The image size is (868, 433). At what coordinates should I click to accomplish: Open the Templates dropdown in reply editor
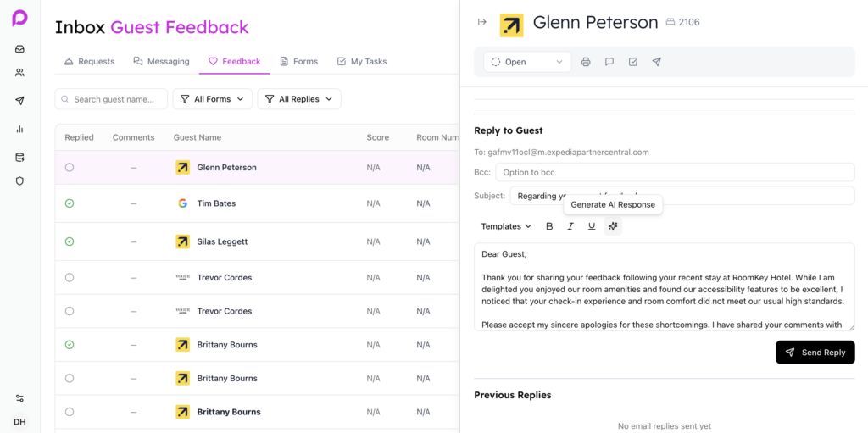506,226
